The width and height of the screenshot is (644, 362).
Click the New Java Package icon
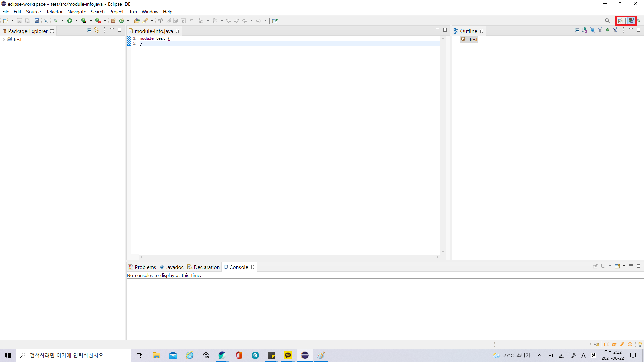(113, 21)
